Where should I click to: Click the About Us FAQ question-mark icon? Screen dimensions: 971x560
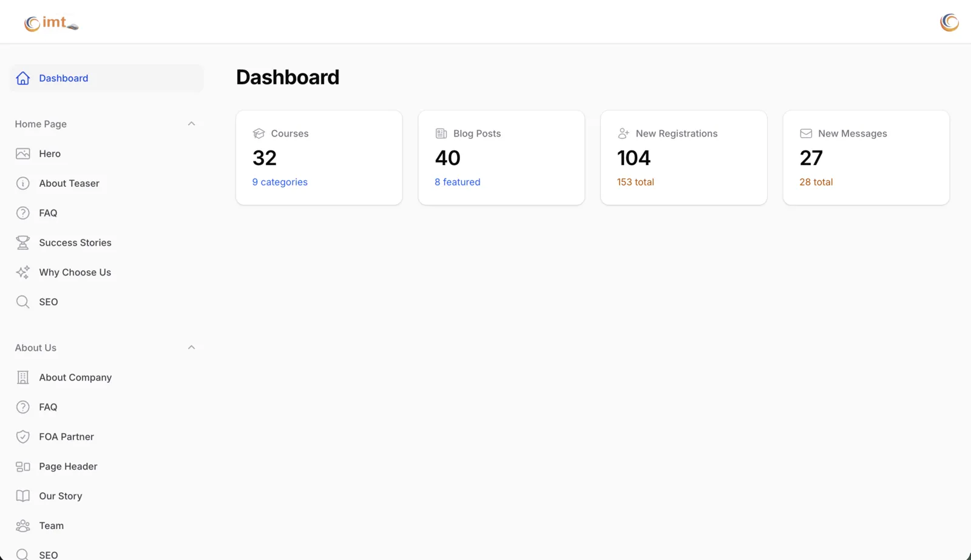[23, 407]
